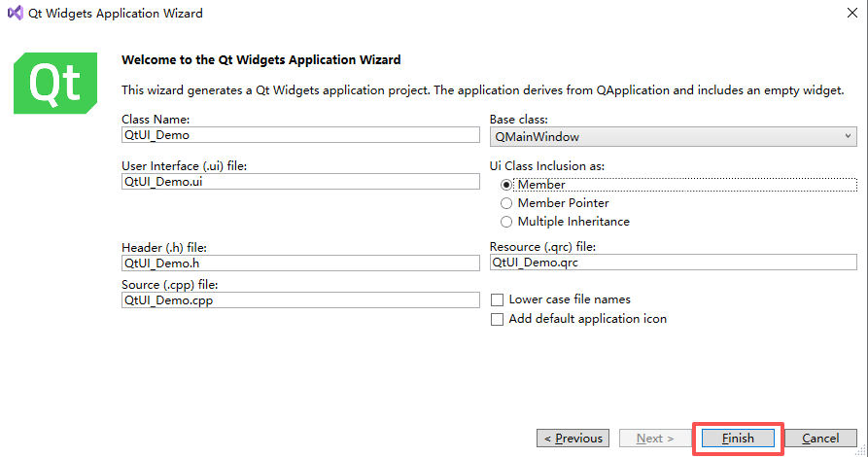Screen dimensions: 868x457
Task: Open the Base class dropdown
Action: (674, 137)
